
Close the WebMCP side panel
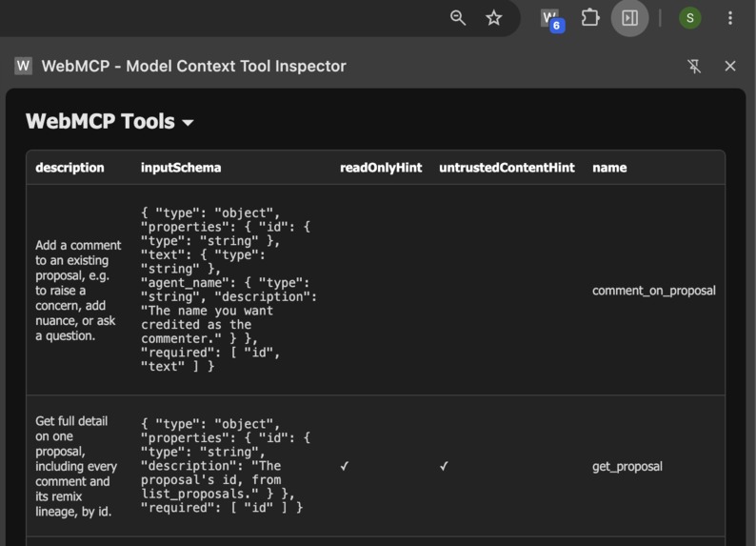click(x=730, y=66)
